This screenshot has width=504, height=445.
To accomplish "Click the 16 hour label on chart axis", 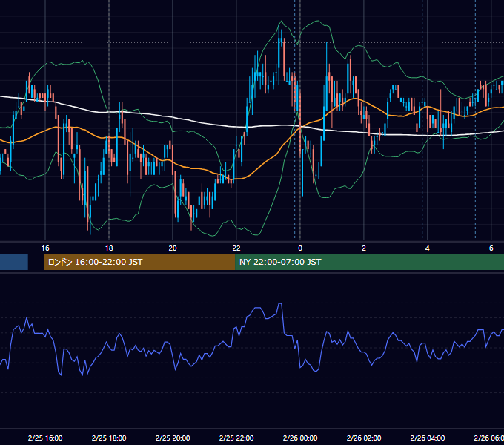I will (45, 248).
